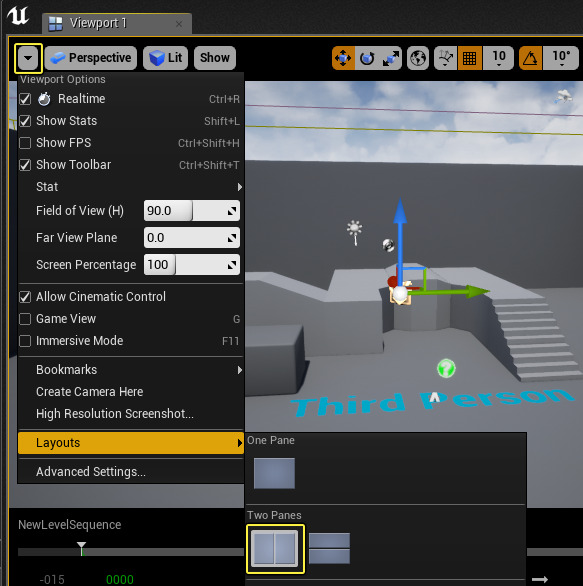The width and height of the screenshot is (583, 586).
Task: Toggle rotation snapping angle icon
Action: [530, 58]
